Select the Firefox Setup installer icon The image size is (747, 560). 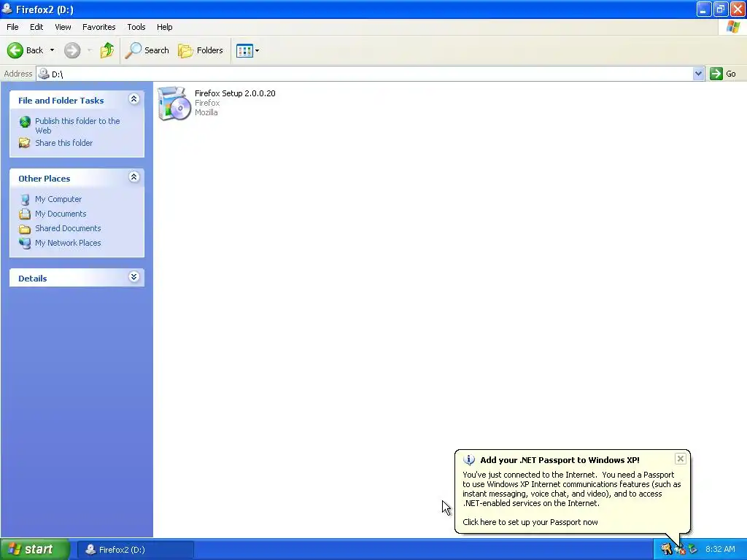pos(174,104)
